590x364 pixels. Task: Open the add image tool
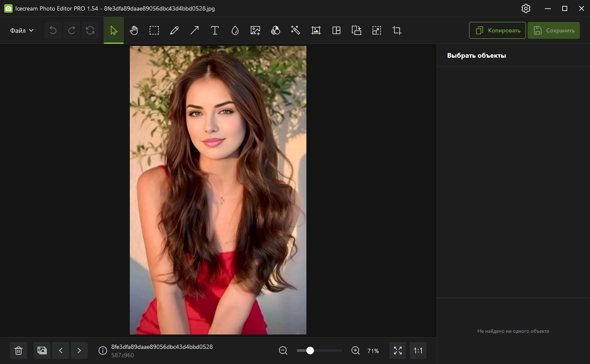point(255,30)
